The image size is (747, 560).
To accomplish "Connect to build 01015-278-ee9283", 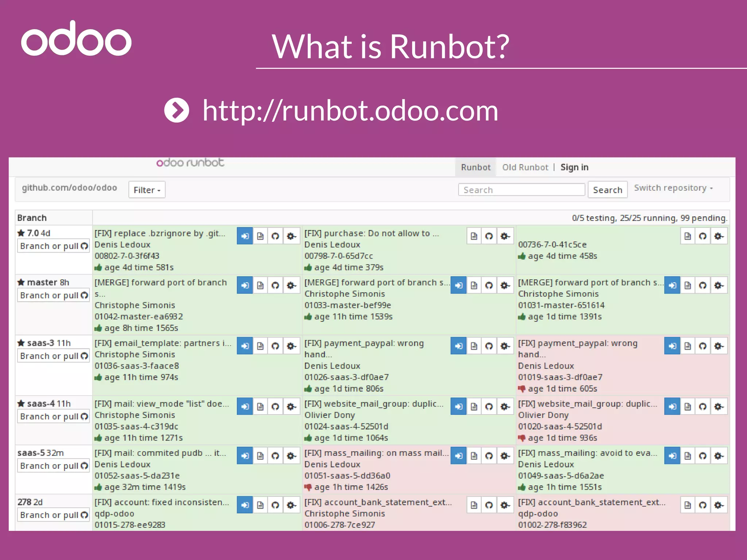I will [x=245, y=505].
